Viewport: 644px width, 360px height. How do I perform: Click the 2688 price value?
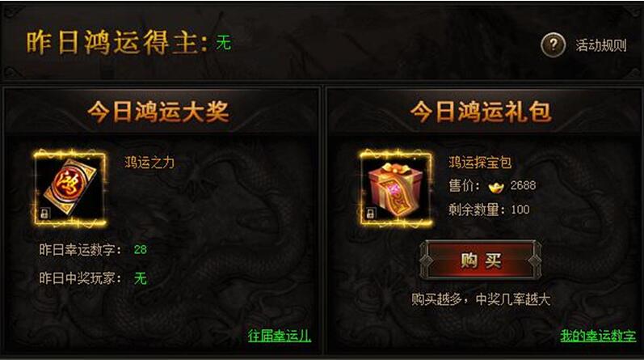click(x=523, y=185)
